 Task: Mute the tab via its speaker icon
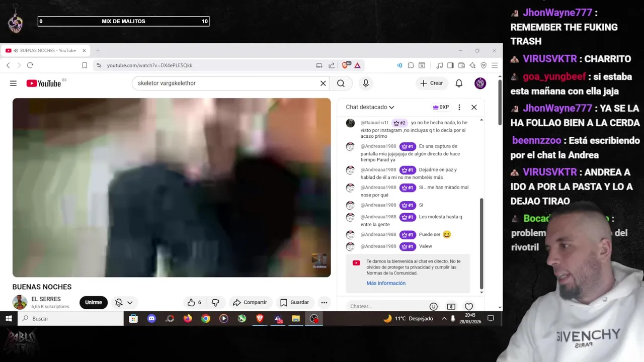coord(16,51)
